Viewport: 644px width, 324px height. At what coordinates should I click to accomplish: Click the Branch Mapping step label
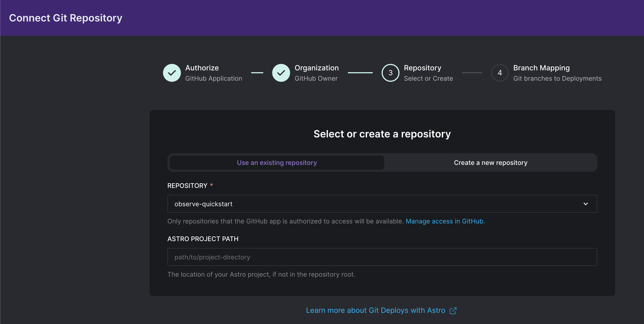tap(541, 67)
